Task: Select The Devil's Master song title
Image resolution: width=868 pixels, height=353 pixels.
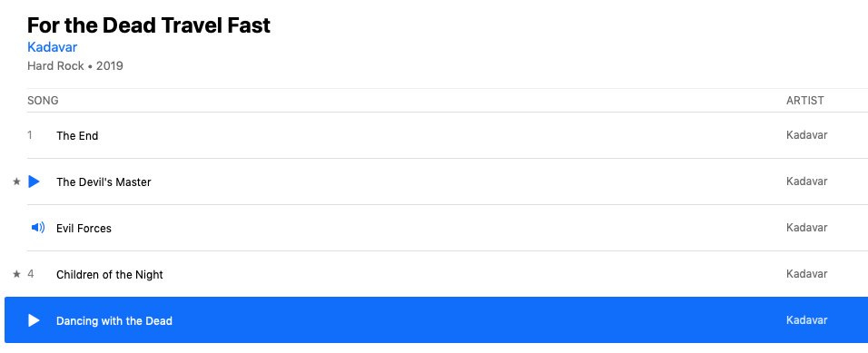Action: 104,182
